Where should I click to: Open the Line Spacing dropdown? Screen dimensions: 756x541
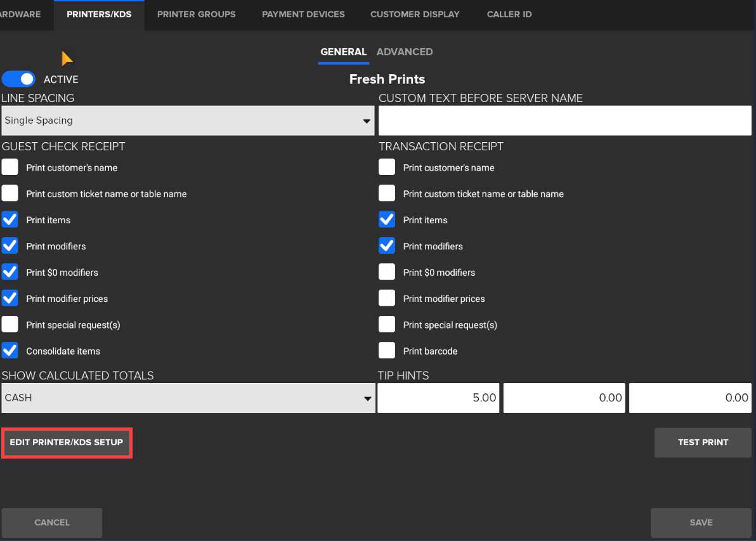coord(188,121)
